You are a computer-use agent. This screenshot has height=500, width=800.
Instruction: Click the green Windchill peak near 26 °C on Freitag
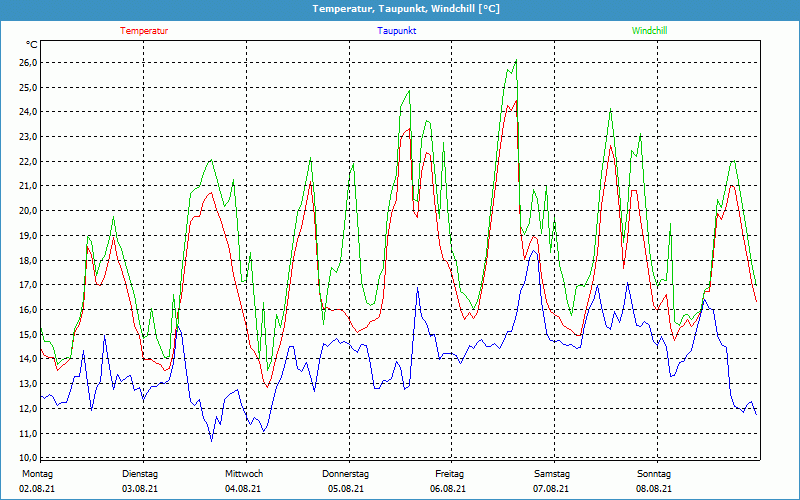click(516, 60)
